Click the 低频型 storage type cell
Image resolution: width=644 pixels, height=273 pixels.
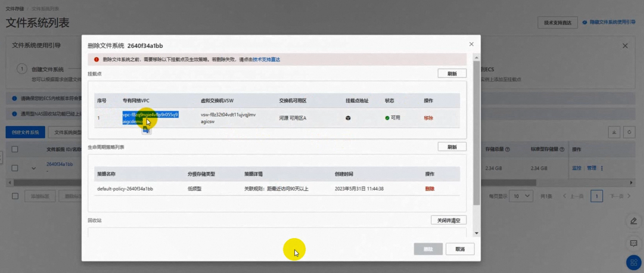(x=194, y=189)
